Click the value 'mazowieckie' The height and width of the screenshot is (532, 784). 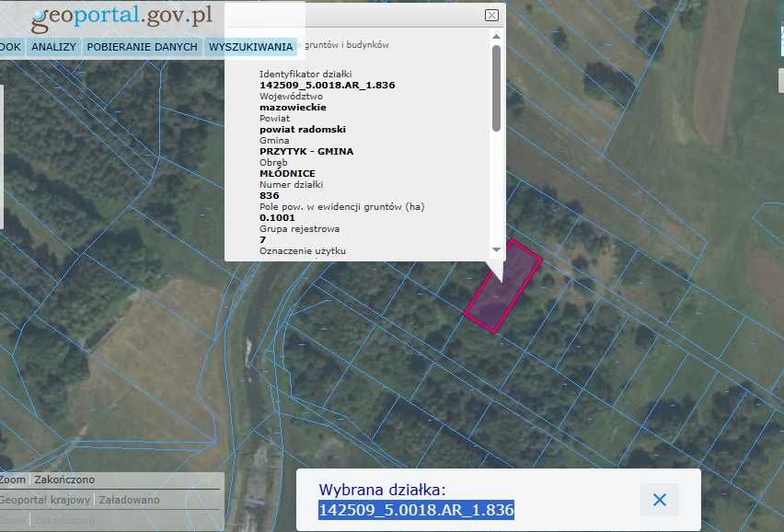coord(293,107)
